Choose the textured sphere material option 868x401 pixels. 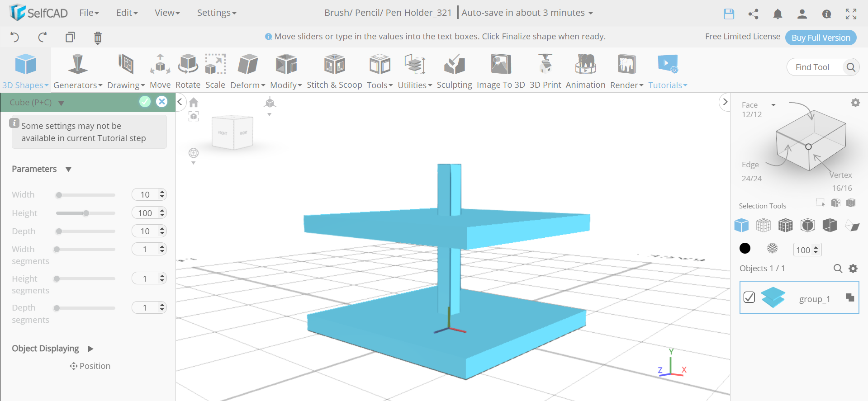(773, 248)
